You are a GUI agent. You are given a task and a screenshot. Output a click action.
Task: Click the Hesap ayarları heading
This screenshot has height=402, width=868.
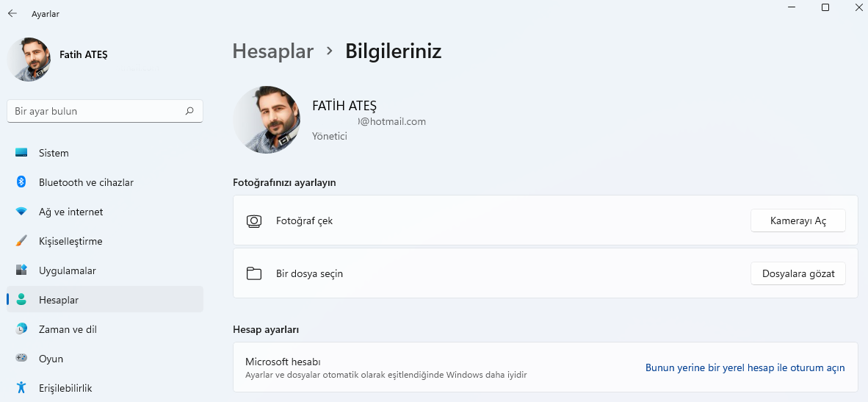point(266,329)
